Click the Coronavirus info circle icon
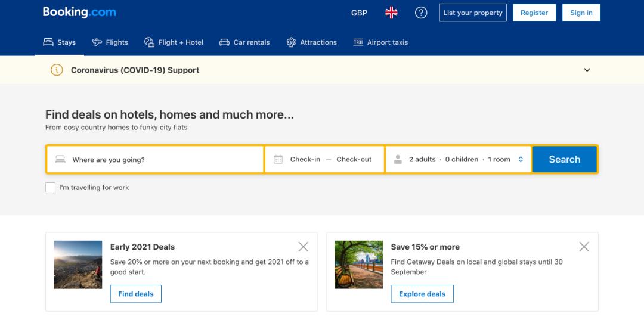The height and width of the screenshot is (320, 644). [57, 70]
